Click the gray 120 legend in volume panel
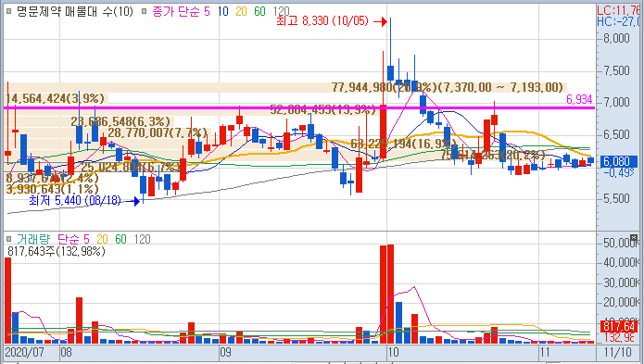The height and width of the screenshot is (364, 644). coord(142,239)
